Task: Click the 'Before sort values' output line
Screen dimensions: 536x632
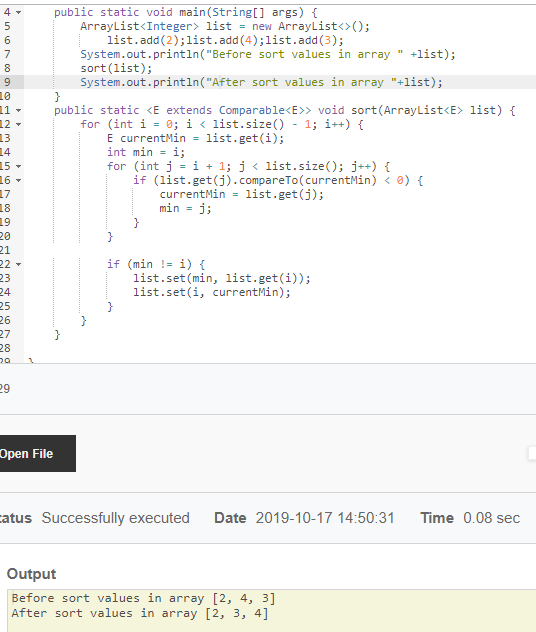Action: click(x=143, y=598)
